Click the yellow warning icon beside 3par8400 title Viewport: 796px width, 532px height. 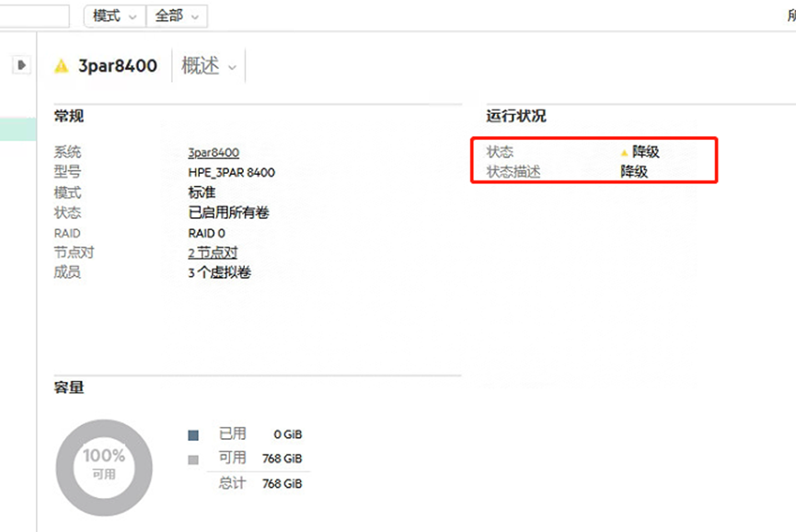62,66
